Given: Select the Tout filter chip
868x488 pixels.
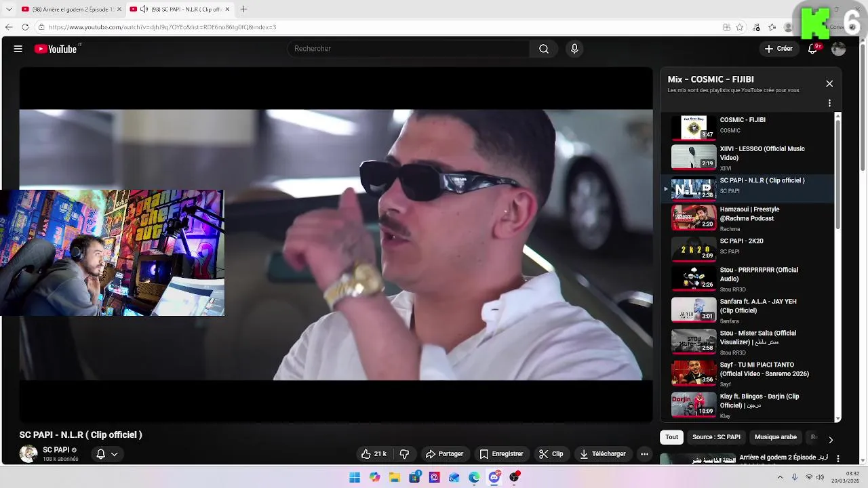Looking at the screenshot, I should 671,437.
